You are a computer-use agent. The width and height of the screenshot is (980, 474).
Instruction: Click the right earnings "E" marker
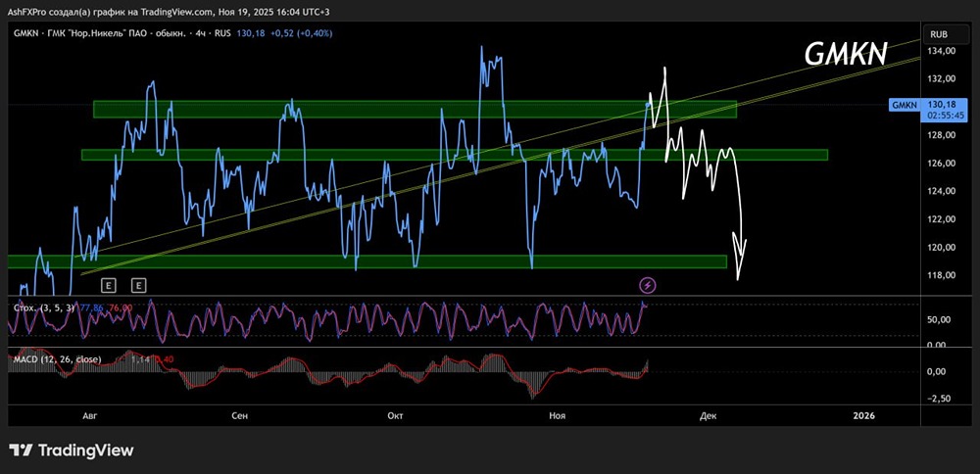point(139,286)
